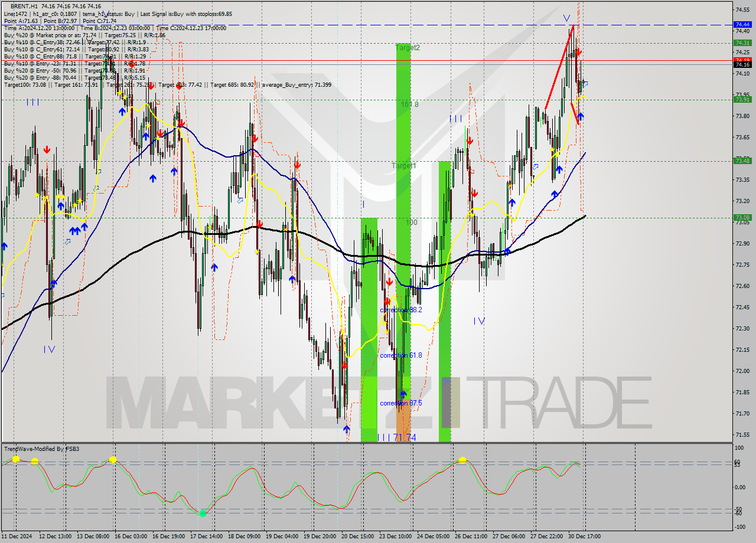Viewport: 756px width, 543px height.
Task: Click the '24 Dec 05:00' date label
Action: [x=434, y=537]
